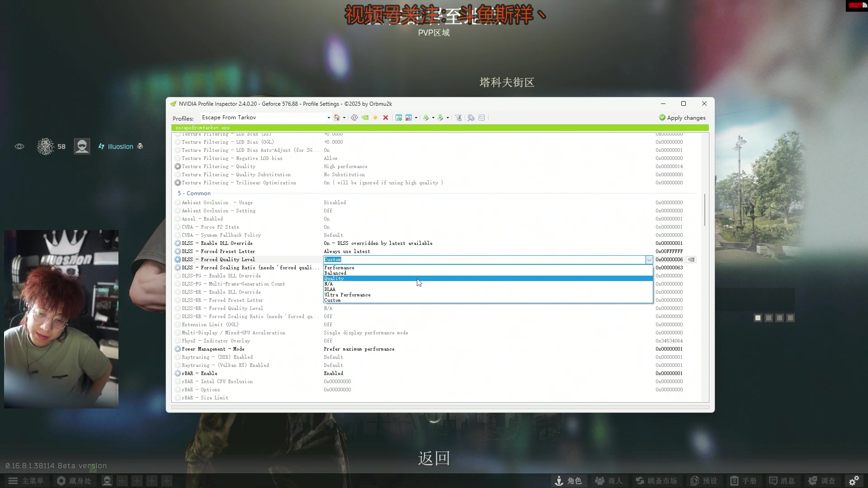Viewport: 868px width, 488px height.
Task: Open the import profiles dropdown arrow
Action: pyautogui.click(x=448, y=118)
